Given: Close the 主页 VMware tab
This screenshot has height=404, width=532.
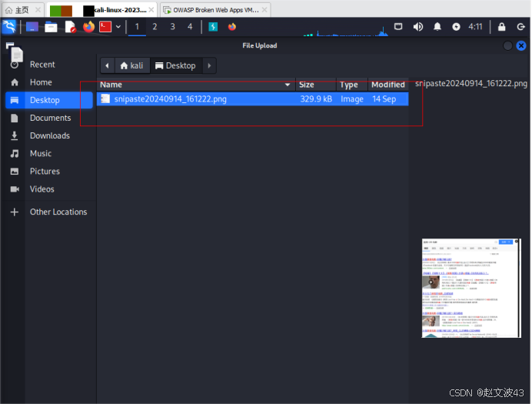Looking at the screenshot, I should pyautogui.click(x=38, y=10).
